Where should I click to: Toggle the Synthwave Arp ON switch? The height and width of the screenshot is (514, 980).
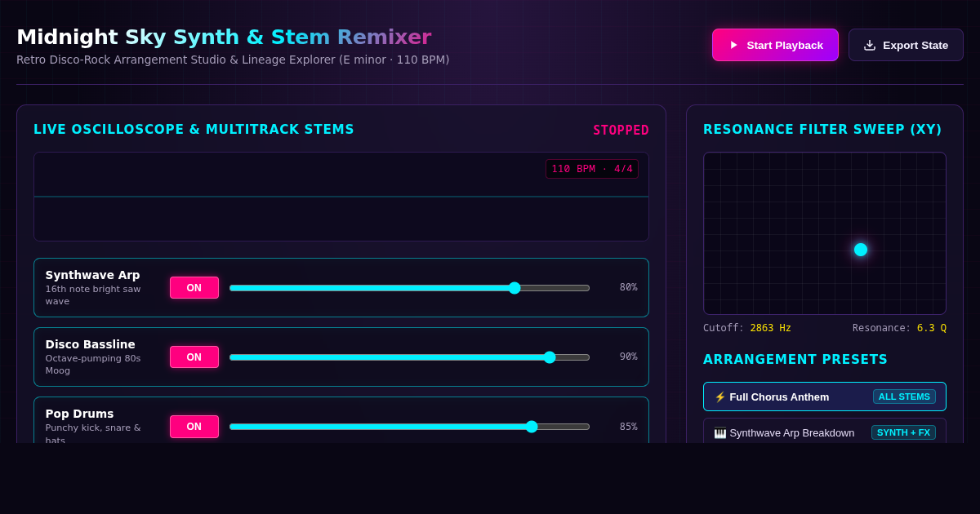pyautogui.click(x=194, y=287)
